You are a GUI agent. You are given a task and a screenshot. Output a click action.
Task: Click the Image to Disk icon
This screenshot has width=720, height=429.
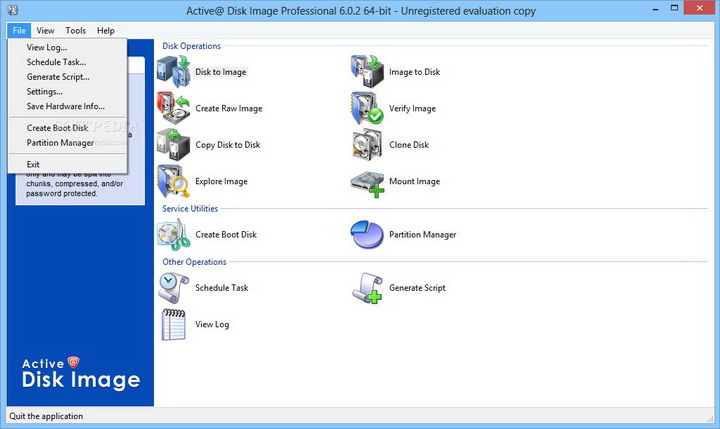(x=367, y=72)
